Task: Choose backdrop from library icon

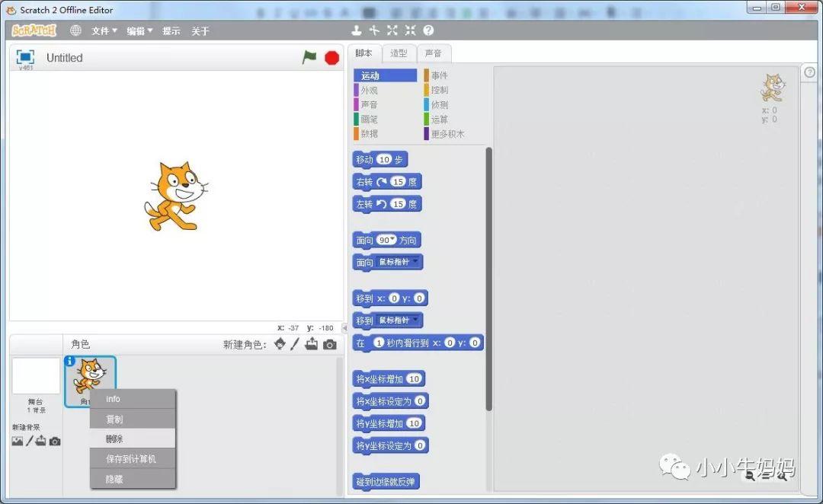Action: [x=18, y=441]
